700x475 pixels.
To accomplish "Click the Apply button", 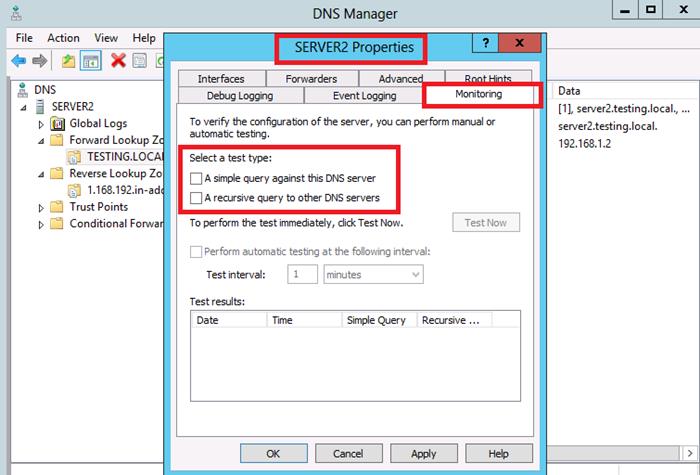I will point(424,454).
